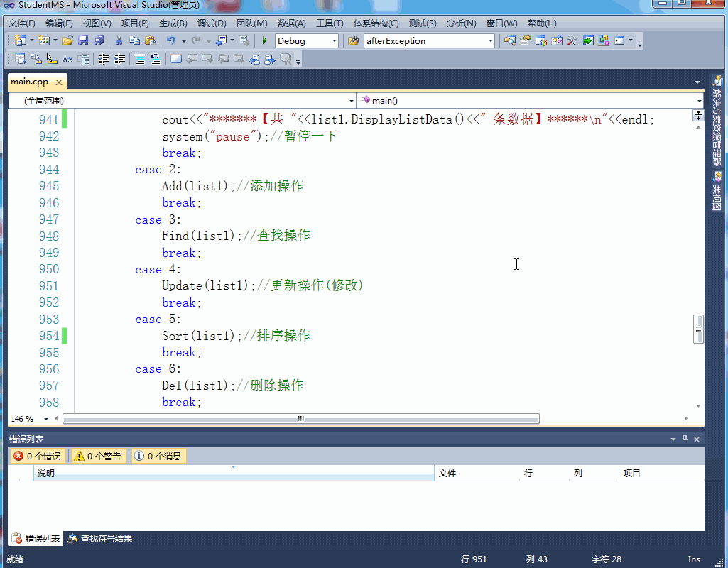Close the 错误列表 panel

697,439
